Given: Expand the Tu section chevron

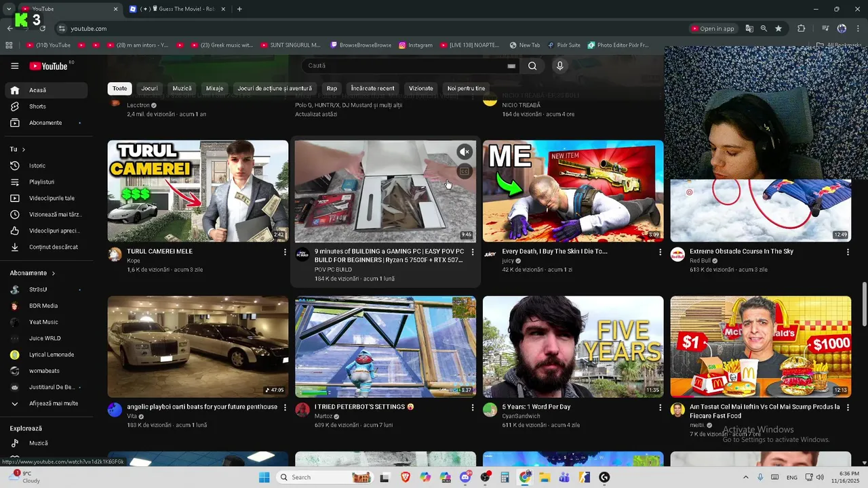Looking at the screenshot, I should coord(24,149).
